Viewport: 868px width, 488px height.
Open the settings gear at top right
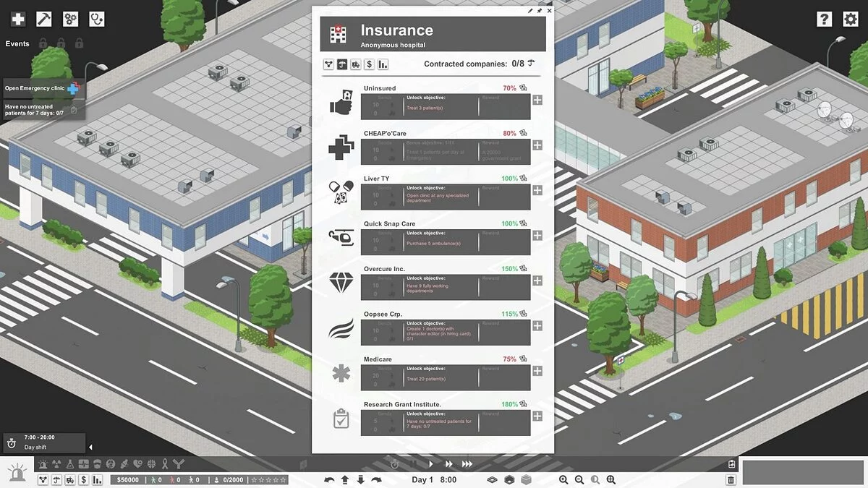point(851,19)
